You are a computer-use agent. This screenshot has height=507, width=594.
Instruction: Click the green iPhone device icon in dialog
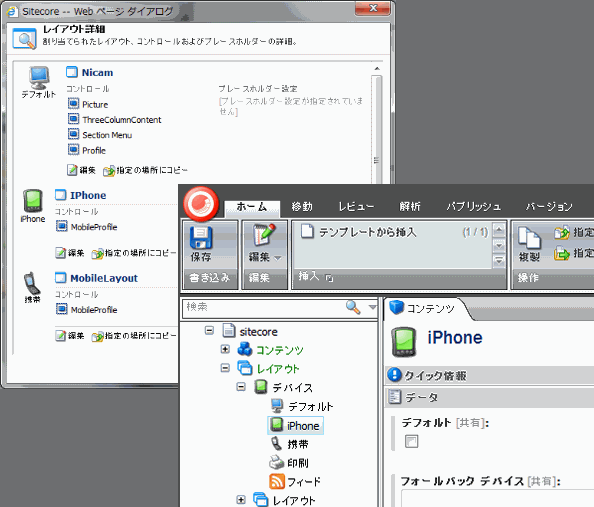[x=33, y=201]
